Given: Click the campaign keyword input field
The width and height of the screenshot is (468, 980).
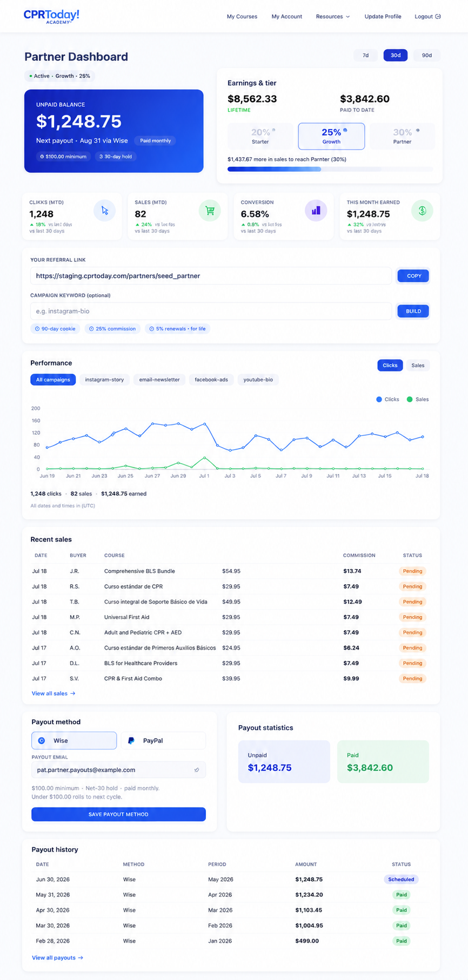Looking at the screenshot, I should 211,312.
